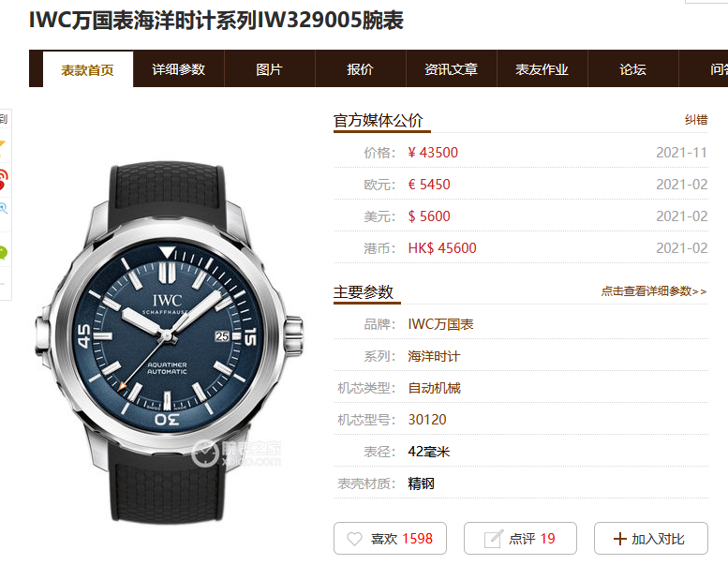Go to the 资讯文章 tab

[x=451, y=69]
